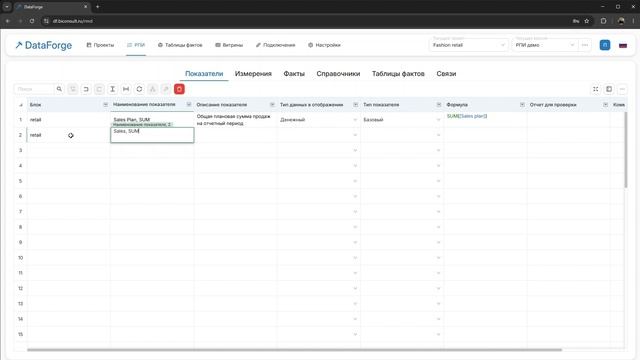Select the 'Общая плановая сумма продаж' description cell

(x=236, y=120)
